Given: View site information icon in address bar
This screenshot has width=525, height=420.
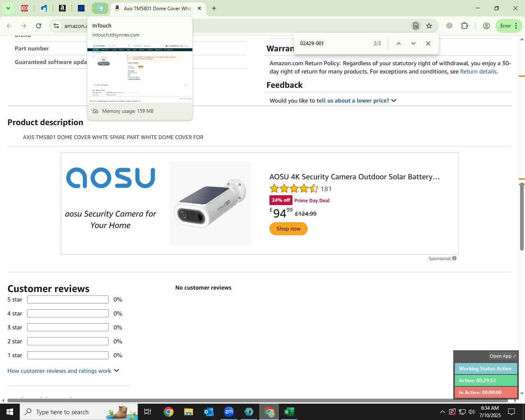Looking at the screenshot, I should point(56,26).
